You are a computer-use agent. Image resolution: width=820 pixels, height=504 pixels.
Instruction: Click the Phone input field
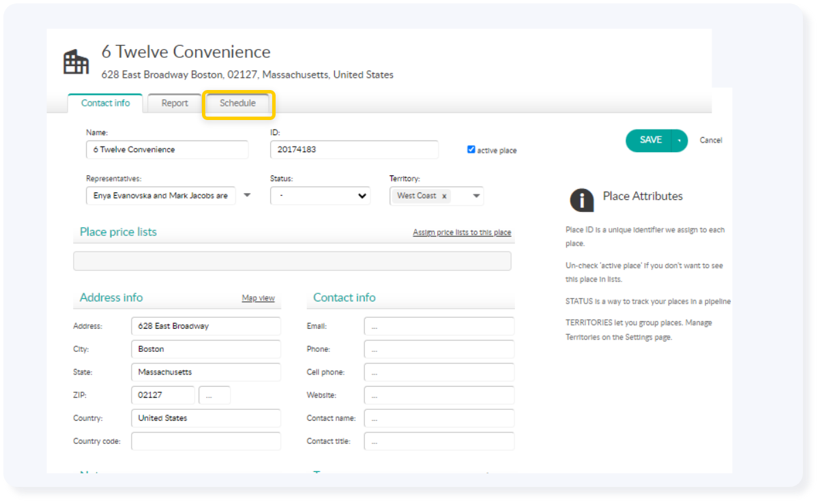[439, 349]
